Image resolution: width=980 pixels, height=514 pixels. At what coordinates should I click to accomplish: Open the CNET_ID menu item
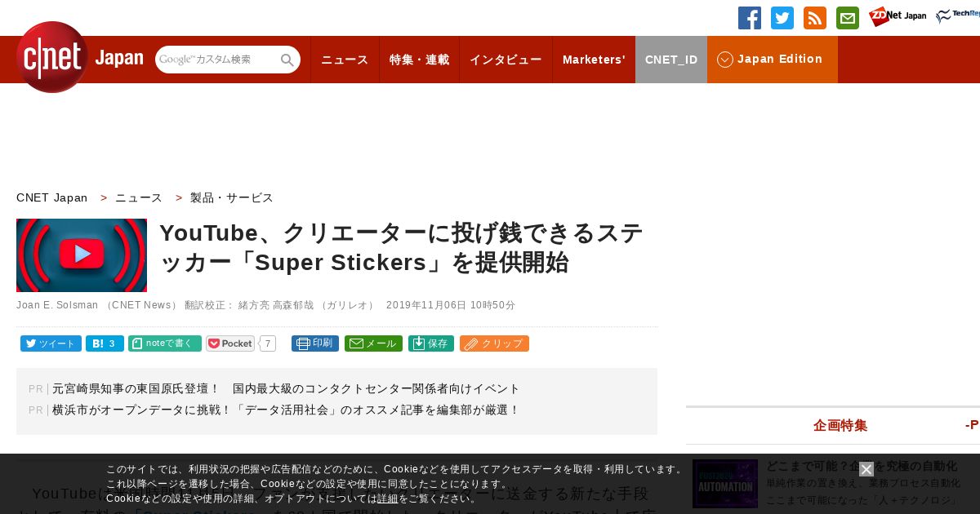coord(671,60)
